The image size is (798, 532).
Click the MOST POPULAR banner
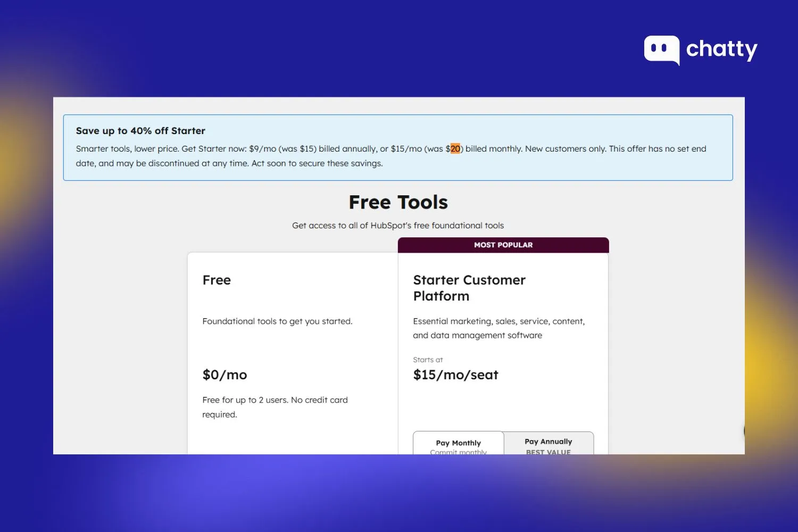(503, 245)
